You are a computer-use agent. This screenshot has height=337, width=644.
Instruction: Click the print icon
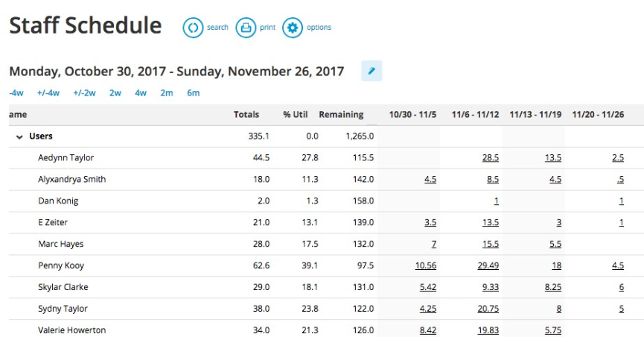tap(246, 28)
